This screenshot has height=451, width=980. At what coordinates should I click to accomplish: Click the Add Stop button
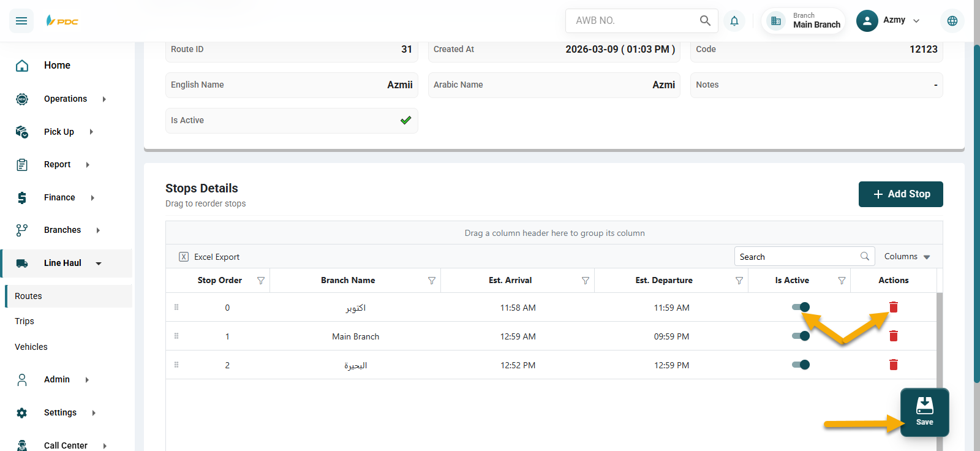coord(901,194)
